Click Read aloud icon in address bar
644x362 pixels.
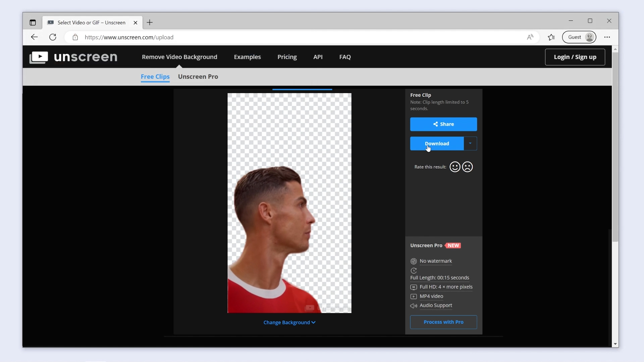(530, 37)
